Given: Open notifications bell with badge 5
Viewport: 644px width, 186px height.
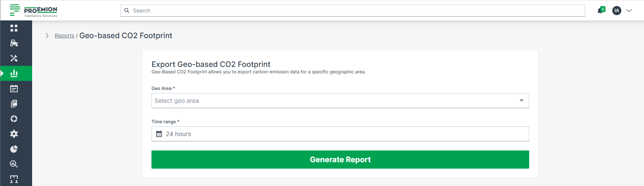Looking at the screenshot, I should 600,11.
